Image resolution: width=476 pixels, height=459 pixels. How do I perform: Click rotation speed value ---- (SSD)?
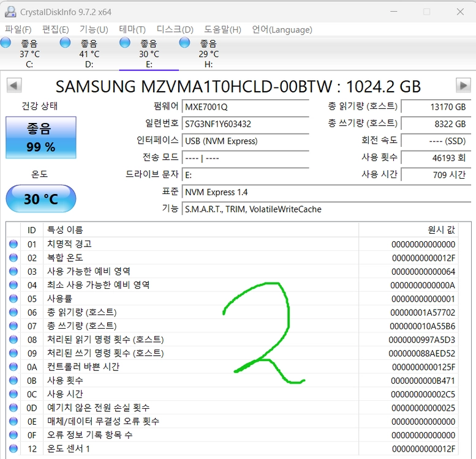(436, 141)
